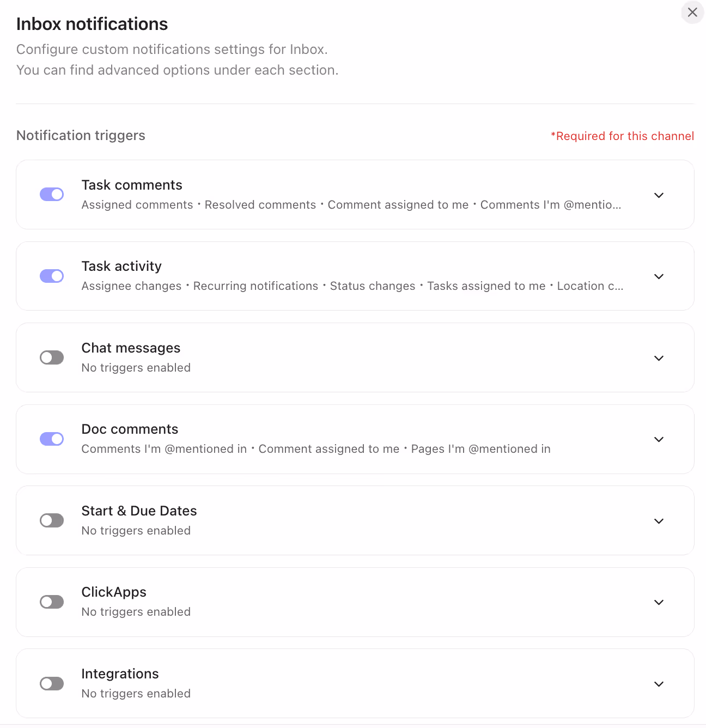
Task: Expand the Integrations section chevron
Action: point(659,684)
